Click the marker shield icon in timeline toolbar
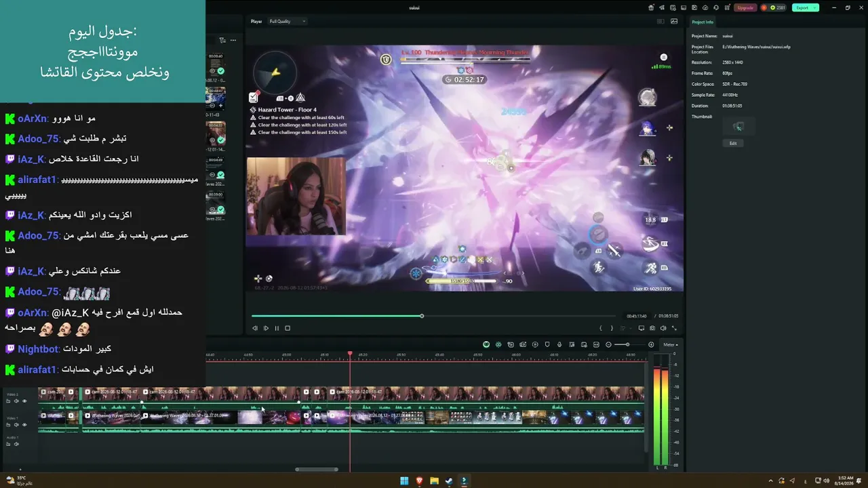This screenshot has width=868, height=488. coord(547,344)
